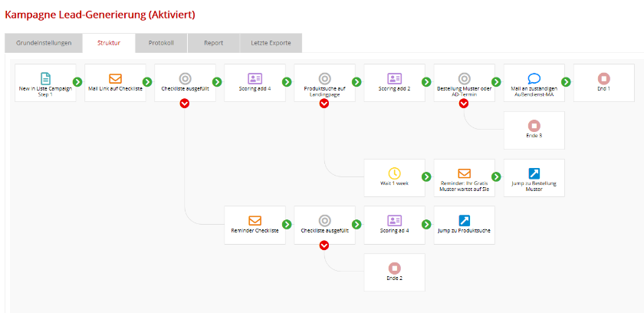Select the envelope icon of Mail Link auf Checkliste
644x313 pixels.
115,78
